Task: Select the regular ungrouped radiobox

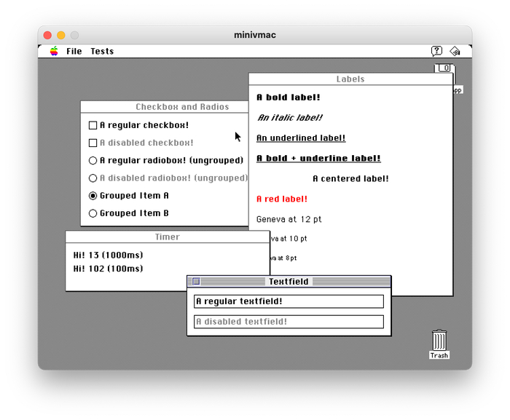Action: coord(93,160)
